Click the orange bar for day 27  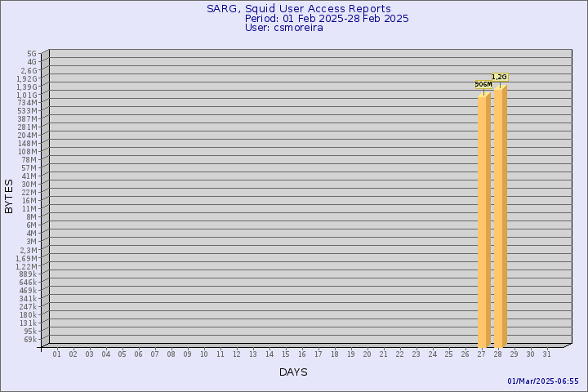pyautogui.click(x=483, y=220)
